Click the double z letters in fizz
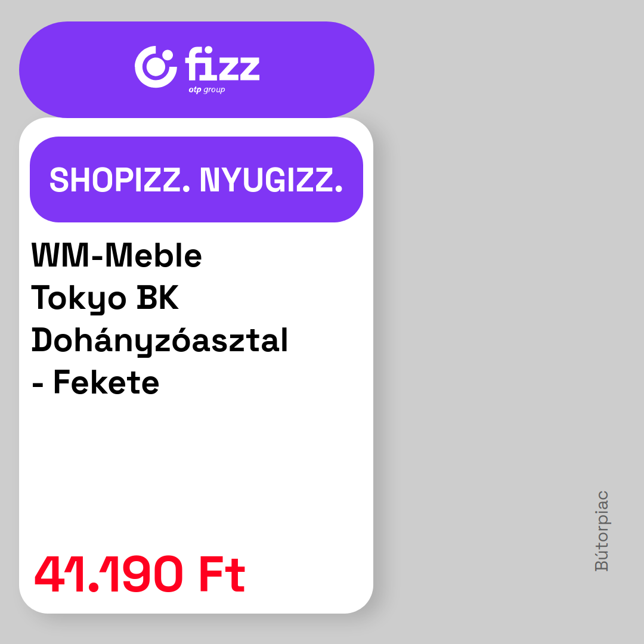 tap(239, 68)
